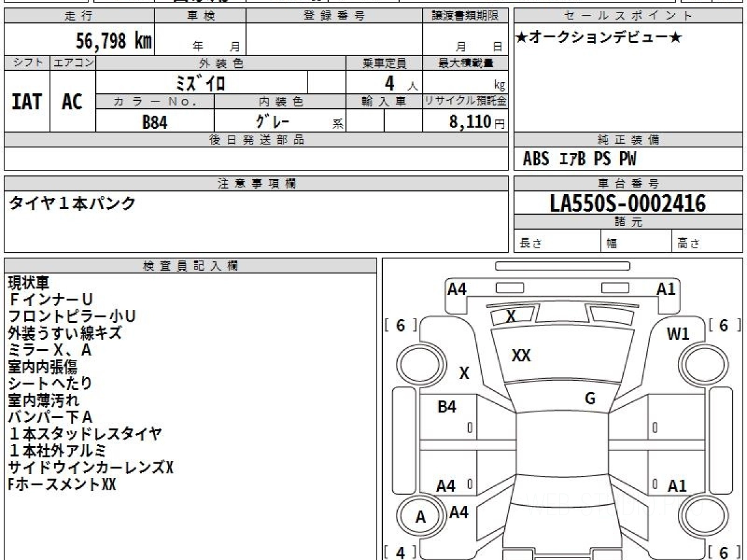This screenshot has height=560, width=747.
Task: Click the エアコン header cell
Action: tap(73, 63)
